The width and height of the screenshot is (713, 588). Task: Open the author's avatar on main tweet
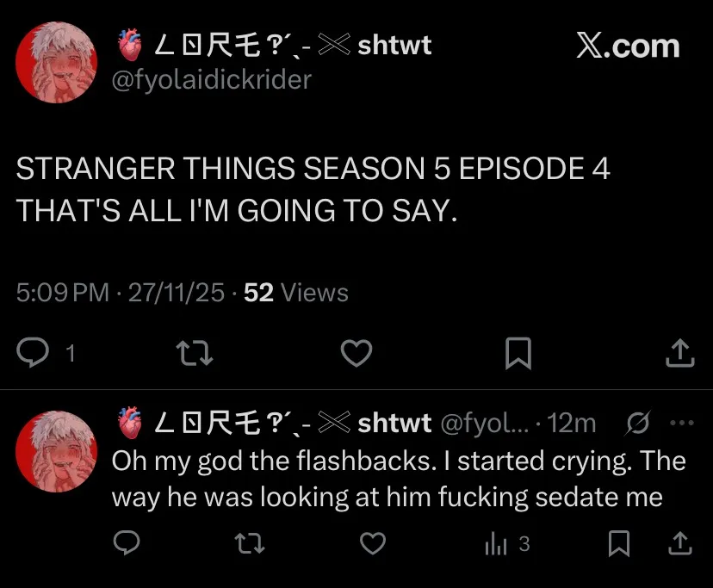point(57,62)
